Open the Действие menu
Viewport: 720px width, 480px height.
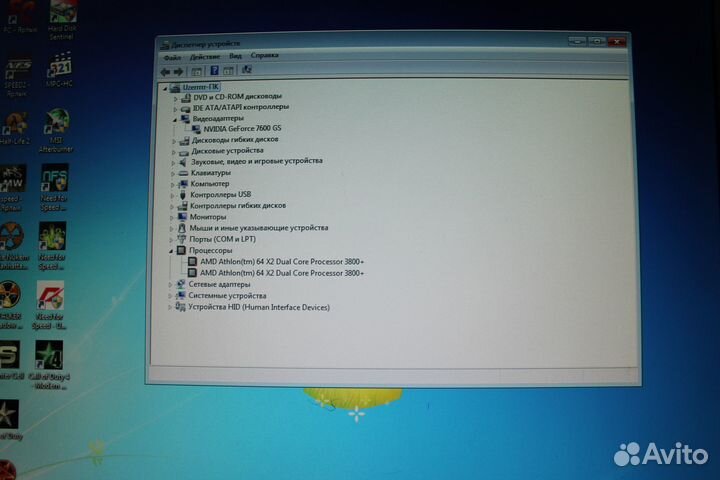coord(205,57)
